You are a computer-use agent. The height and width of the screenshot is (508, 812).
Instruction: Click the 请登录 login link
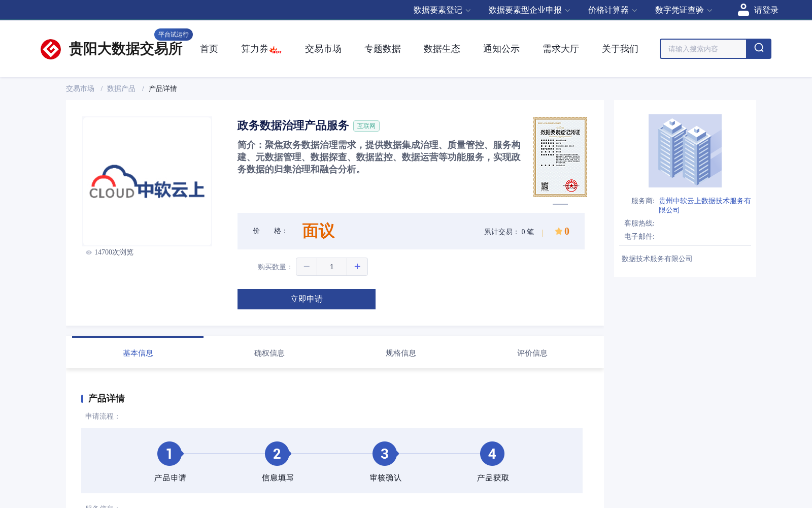click(x=766, y=10)
